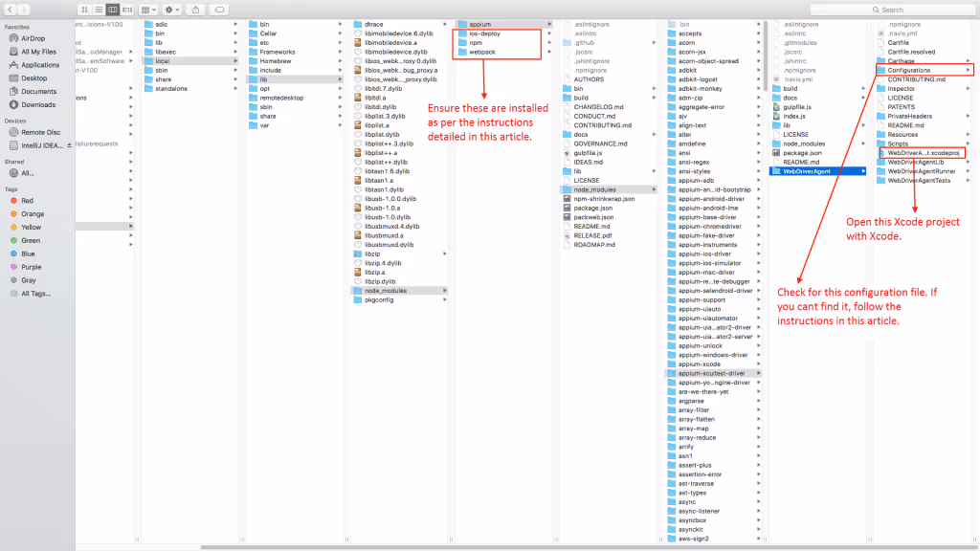Select the highlighted local folder
The width and height of the screenshot is (980, 551).
coord(190,61)
